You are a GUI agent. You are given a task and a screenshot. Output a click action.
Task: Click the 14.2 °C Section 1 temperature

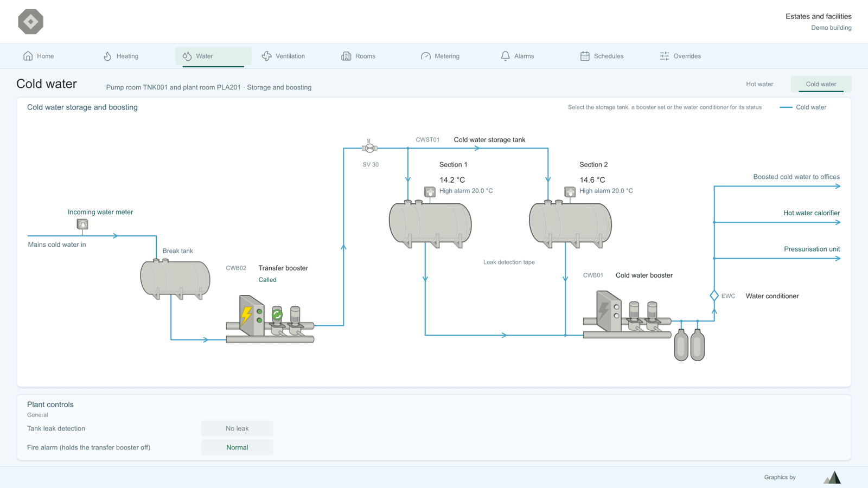[x=452, y=180]
